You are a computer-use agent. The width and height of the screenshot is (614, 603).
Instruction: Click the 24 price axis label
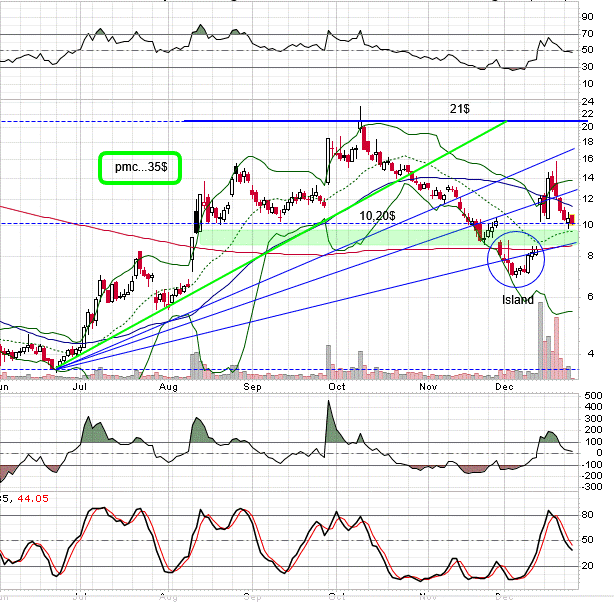586,102
